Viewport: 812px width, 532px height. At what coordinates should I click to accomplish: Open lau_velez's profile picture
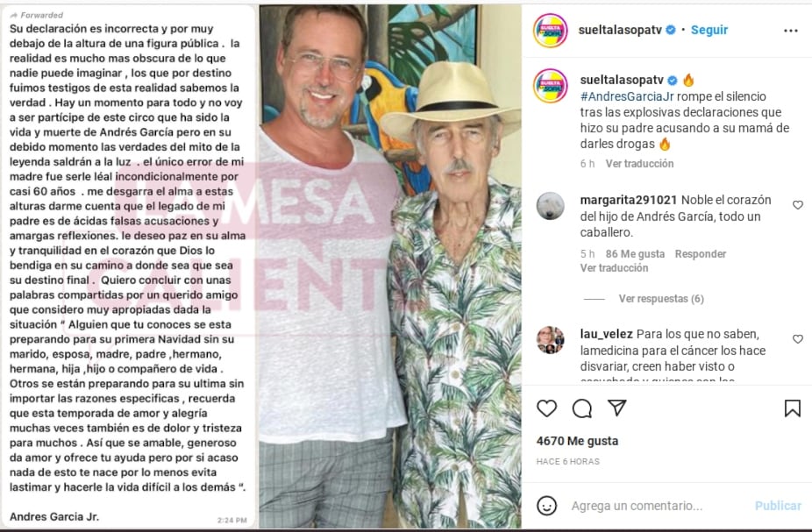550,340
